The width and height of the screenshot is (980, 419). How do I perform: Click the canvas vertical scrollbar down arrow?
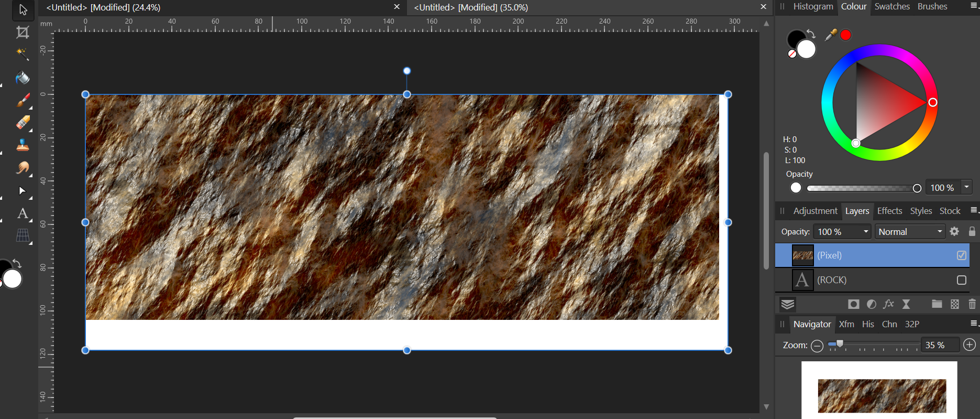click(x=766, y=406)
